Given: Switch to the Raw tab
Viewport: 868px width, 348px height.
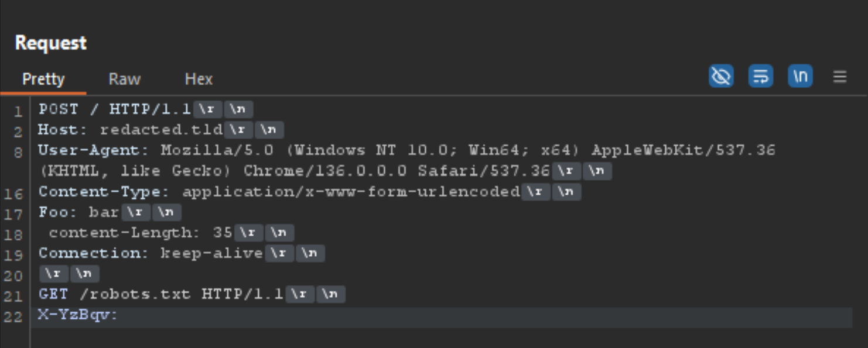Looking at the screenshot, I should [x=125, y=79].
